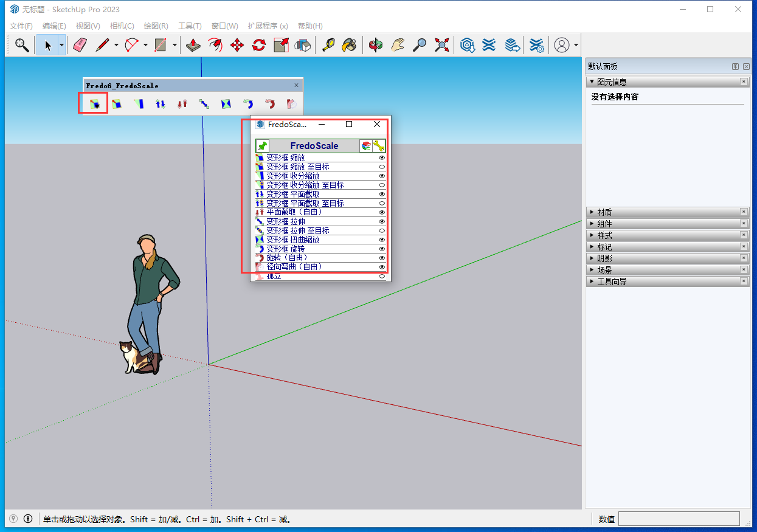Screen dimensions: 757x532
Task: Open the dropdown arrow beside the Select tool
Action: click(61, 45)
